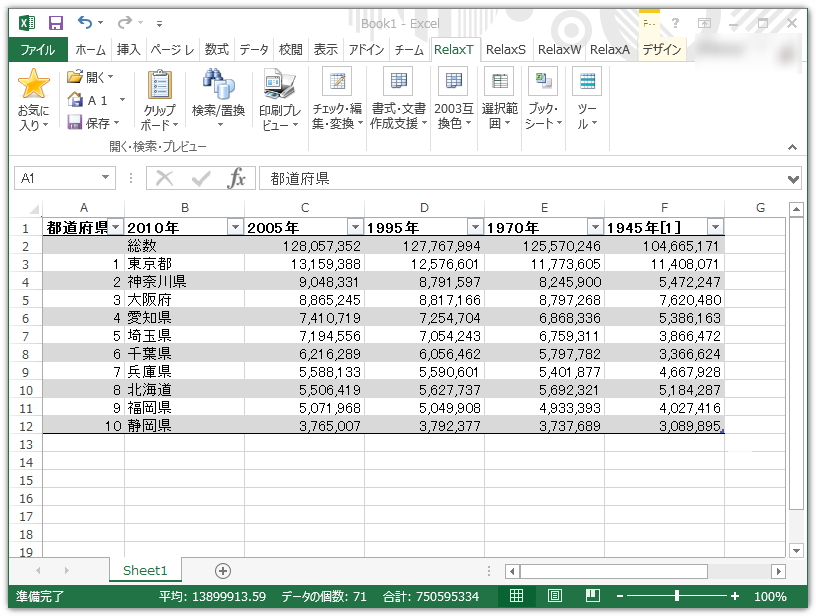Customize Quick Access Toolbar dropdown
This screenshot has width=816, height=616.
[x=159, y=23]
